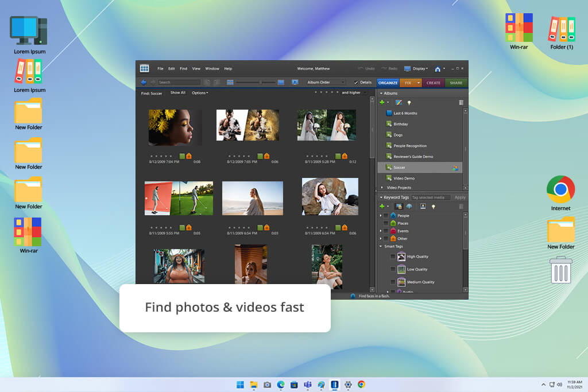The height and width of the screenshot is (392, 588).
Task: Open the View menu
Action: (196, 68)
